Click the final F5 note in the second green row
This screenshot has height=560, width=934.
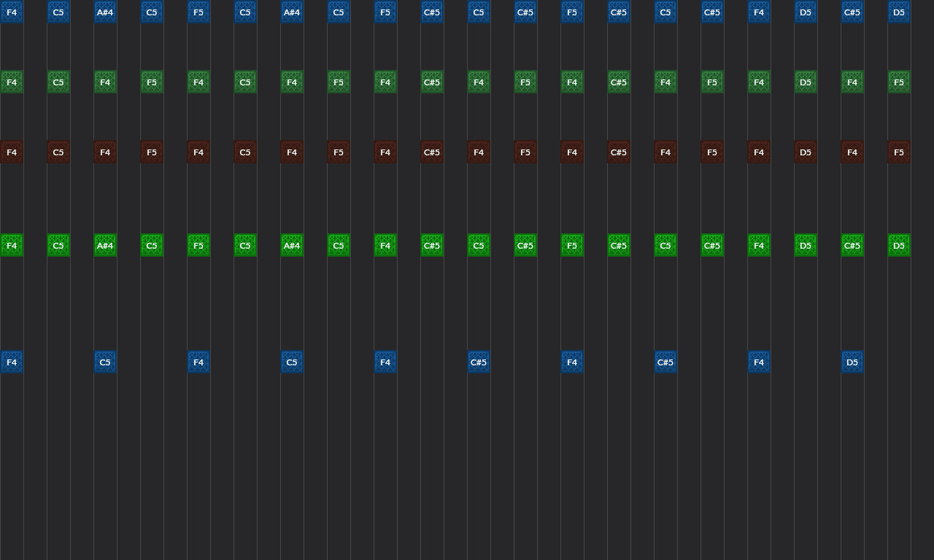[899, 82]
